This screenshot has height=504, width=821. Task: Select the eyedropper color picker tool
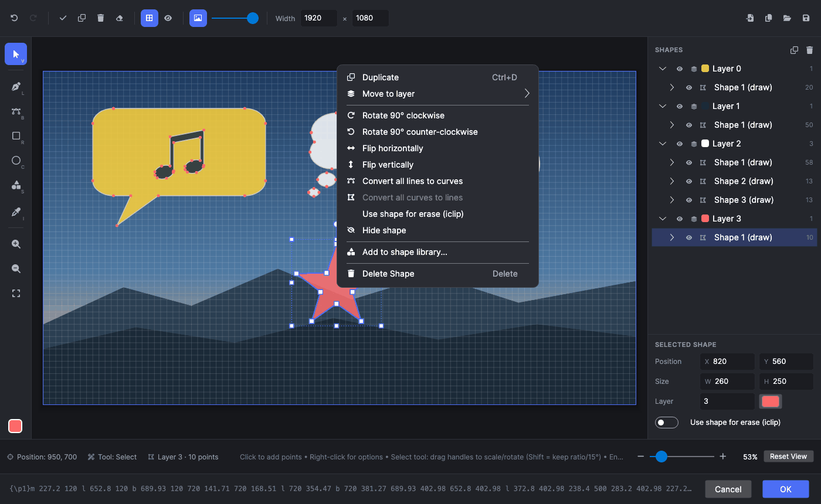point(16,212)
